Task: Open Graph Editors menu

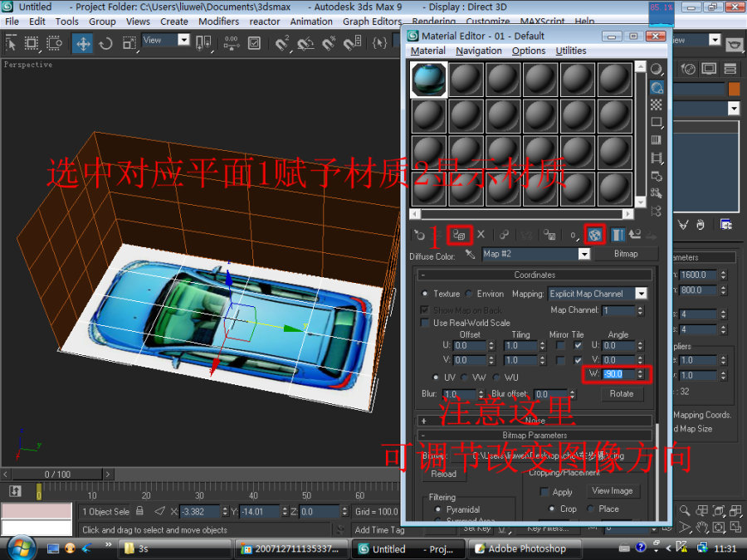Action: (372, 22)
